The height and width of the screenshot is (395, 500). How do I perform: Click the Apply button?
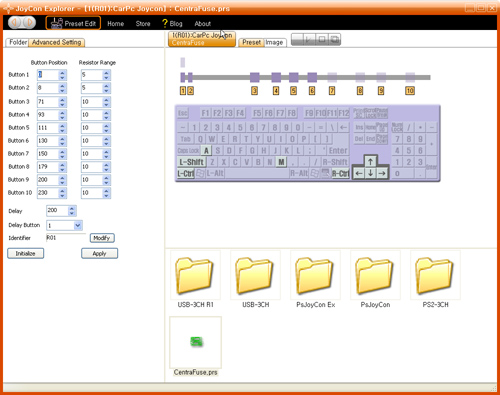[99, 253]
